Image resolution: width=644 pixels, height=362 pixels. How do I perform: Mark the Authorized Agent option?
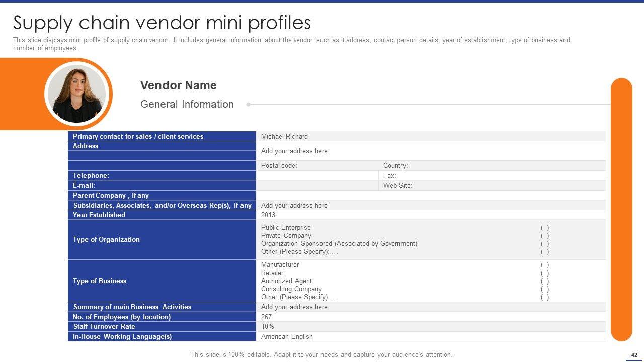point(544,281)
